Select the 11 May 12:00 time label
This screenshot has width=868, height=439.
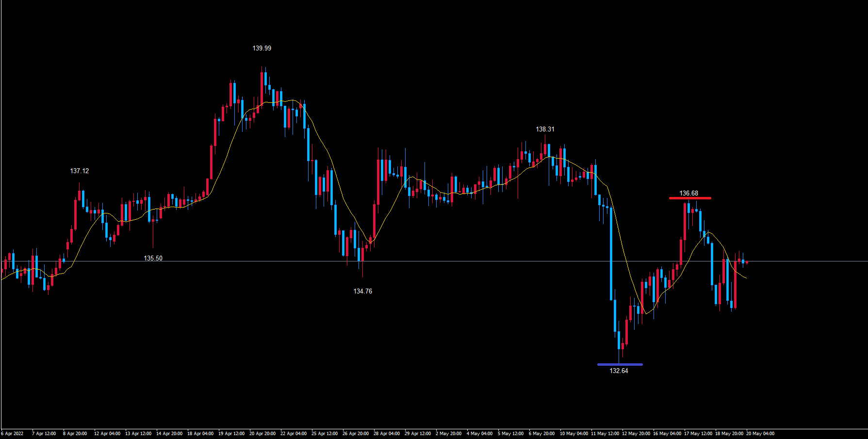[605, 434]
